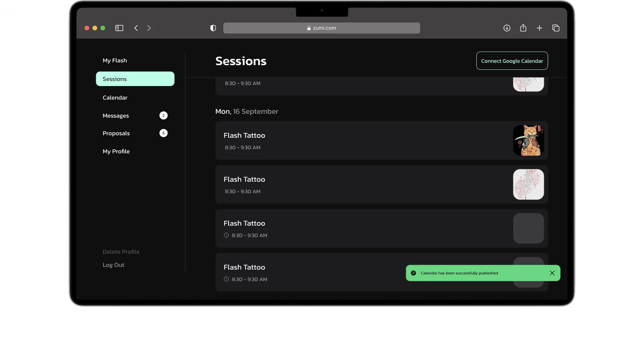This screenshot has width=644, height=362.
Task: Open the pink floral snake thumbnail under Mon, 16 September
Action: click(528, 185)
